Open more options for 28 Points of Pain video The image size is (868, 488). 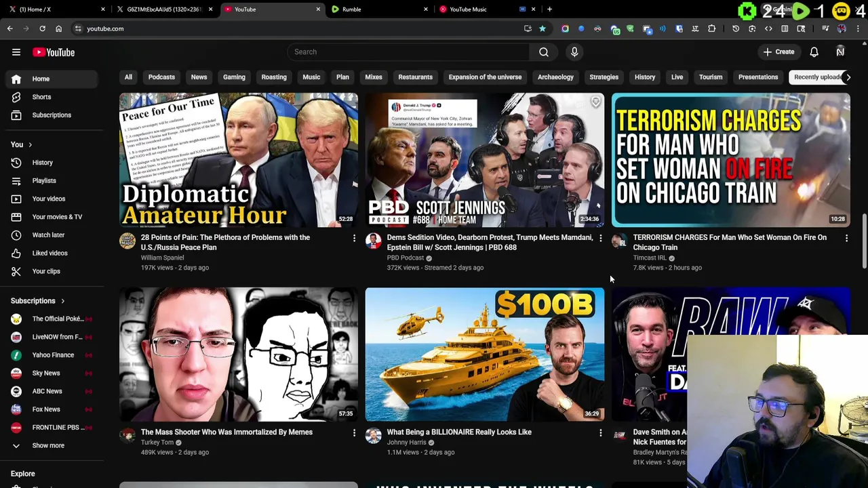click(354, 238)
